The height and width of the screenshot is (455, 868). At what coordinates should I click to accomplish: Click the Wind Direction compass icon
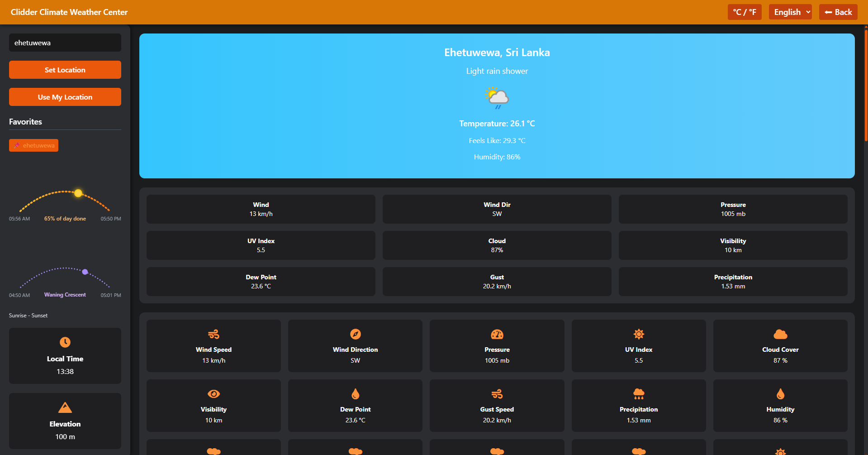point(356,334)
